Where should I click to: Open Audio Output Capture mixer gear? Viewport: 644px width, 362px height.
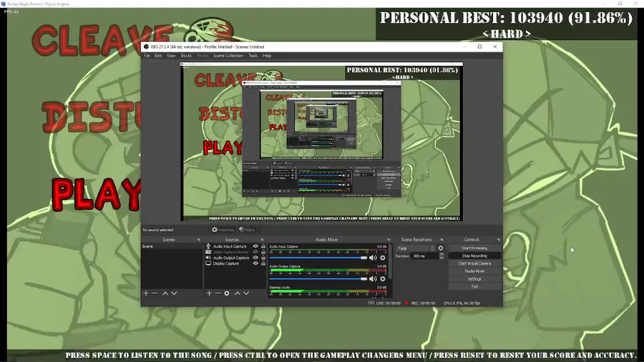[x=383, y=279]
